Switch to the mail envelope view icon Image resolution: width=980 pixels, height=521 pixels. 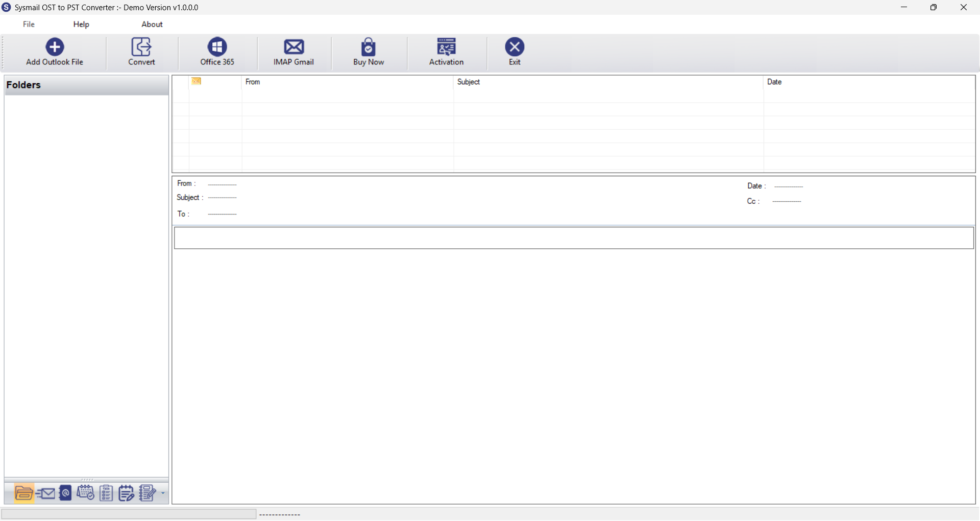(x=45, y=493)
